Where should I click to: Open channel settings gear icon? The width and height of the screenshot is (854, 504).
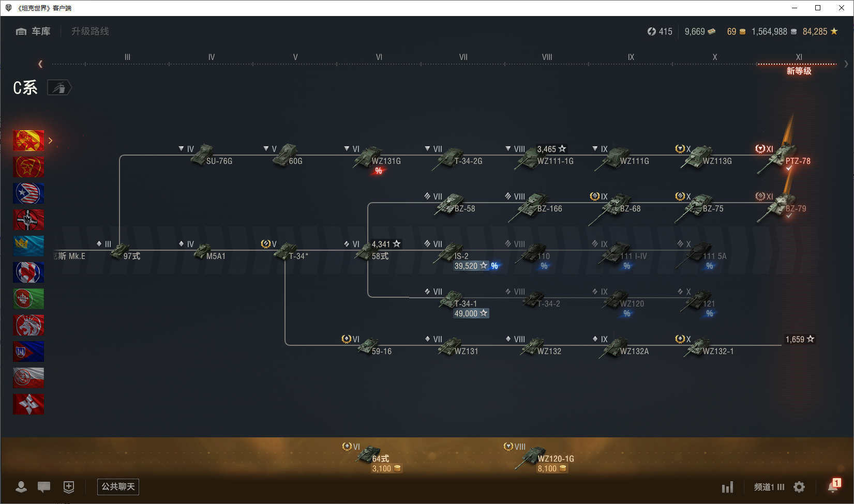coord(799,487)
